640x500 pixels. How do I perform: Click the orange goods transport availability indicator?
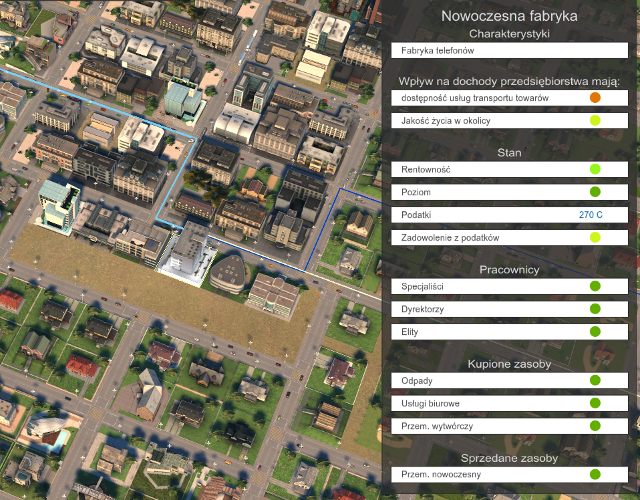point(595,98)
